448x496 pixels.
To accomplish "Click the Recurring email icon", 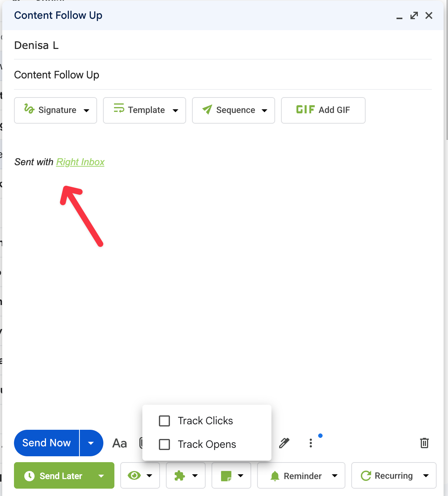I will coord(366,475).
